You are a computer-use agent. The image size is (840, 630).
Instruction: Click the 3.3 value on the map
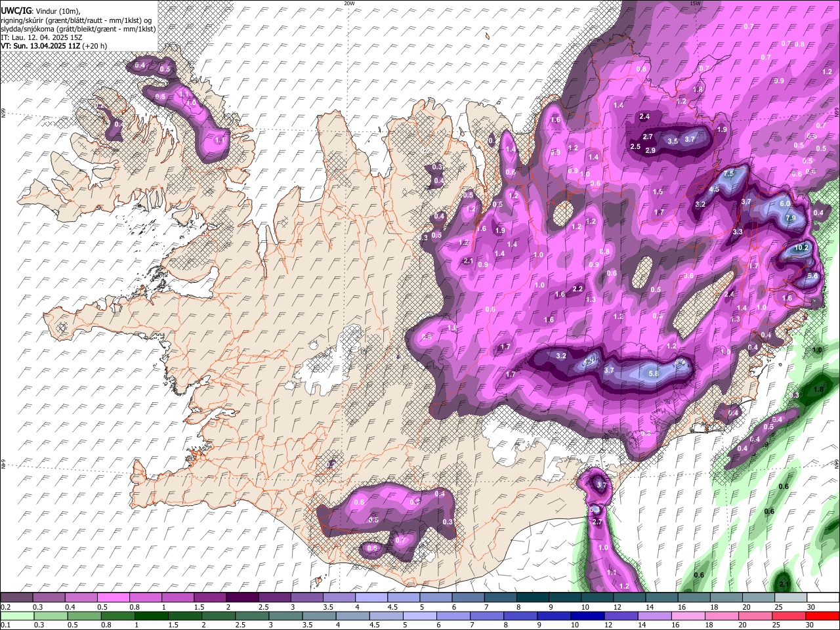[x=738, y=232]
